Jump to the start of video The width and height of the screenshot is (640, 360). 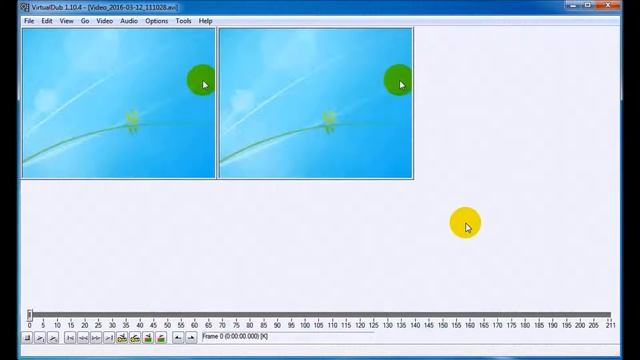[70, 338]
